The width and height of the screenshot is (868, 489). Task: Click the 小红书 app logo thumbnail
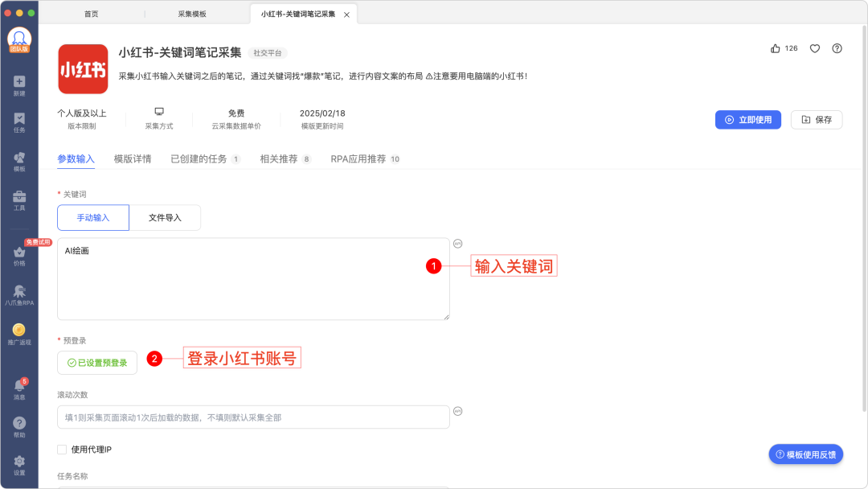tap(83, 69)
